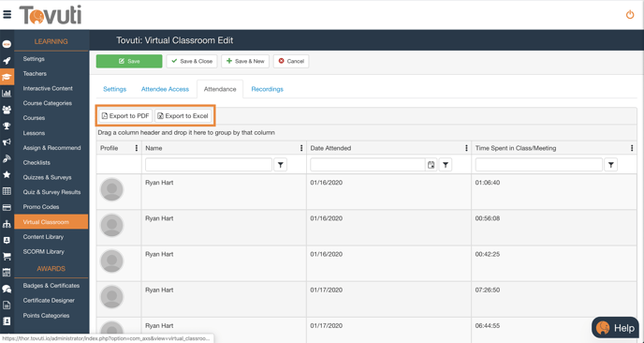Open Assign & Recommend in sidebar
644x343 pixels.
coord(51,148)
